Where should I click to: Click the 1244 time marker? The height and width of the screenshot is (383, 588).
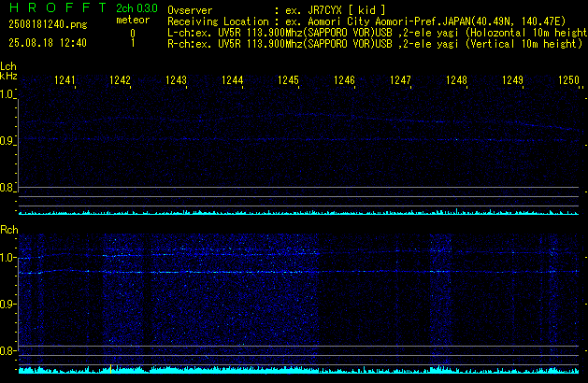tap(233, 80)
